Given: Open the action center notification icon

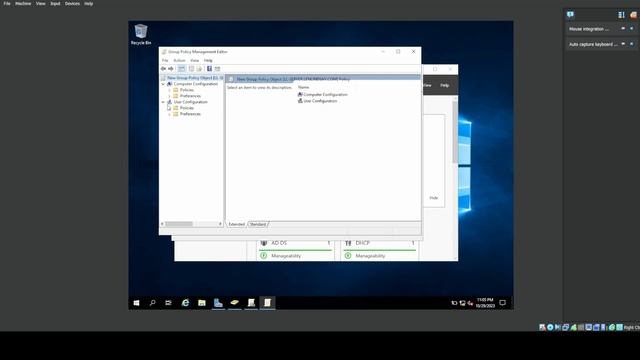Looking at the screenshot, I should pyautogui.click(x=502, y=303).
